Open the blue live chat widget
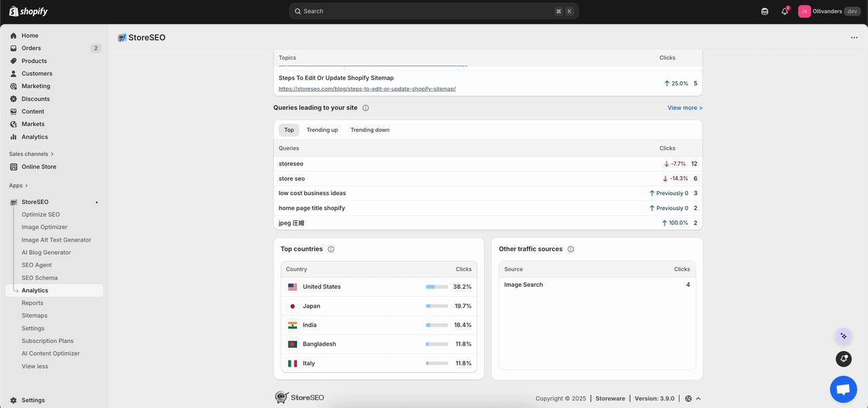Viewport: 868px width, 408px height. [x=843, y=388]
